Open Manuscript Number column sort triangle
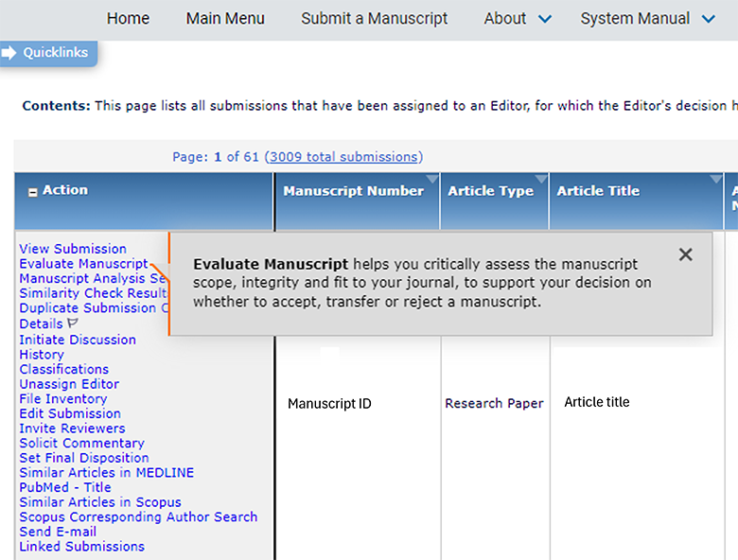 pyautogui.click(x=432, y=179)
